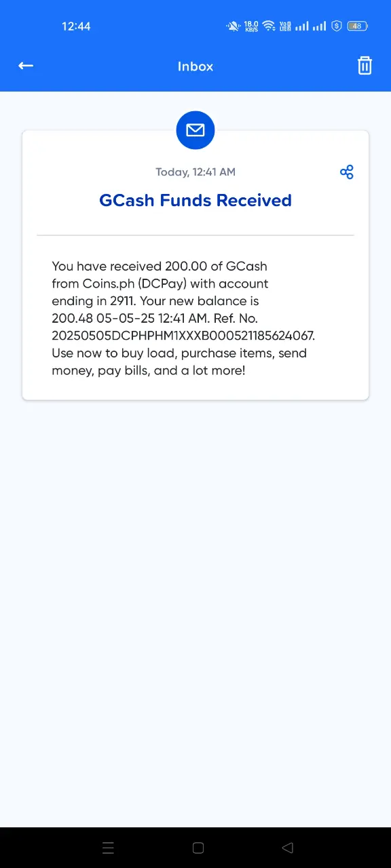Tap the dollar shield status icon

click(x=337, y=26)
